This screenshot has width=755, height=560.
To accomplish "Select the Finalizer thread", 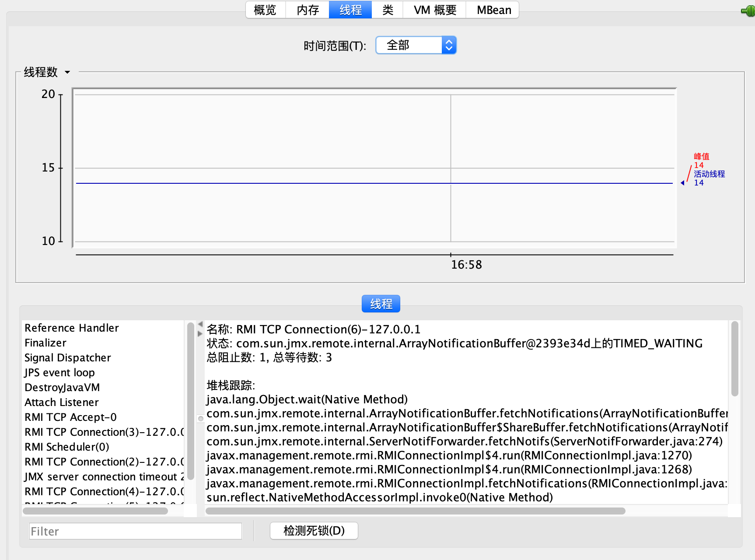I will pos(45,343).
